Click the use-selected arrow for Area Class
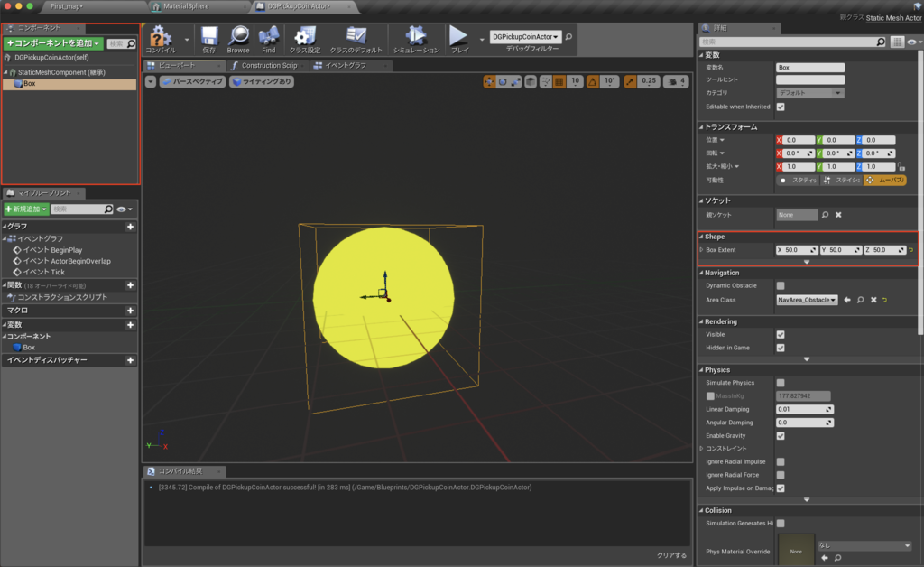 coord(847,300)
